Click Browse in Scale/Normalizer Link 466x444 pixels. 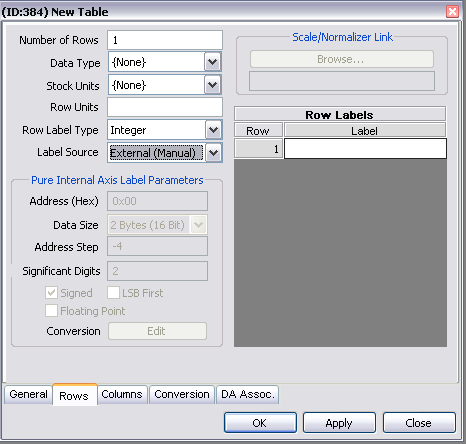[342, 59]
